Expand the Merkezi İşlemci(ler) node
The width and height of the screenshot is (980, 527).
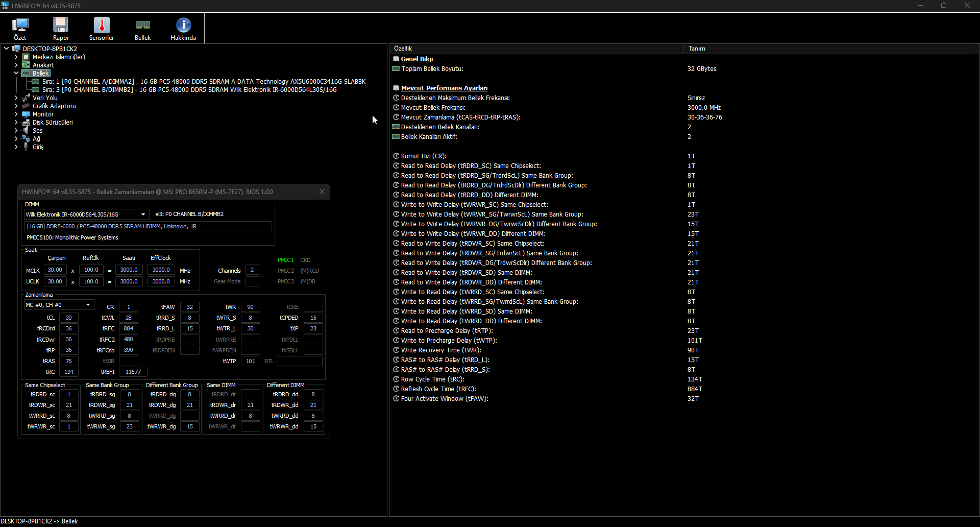pos(16,57)
